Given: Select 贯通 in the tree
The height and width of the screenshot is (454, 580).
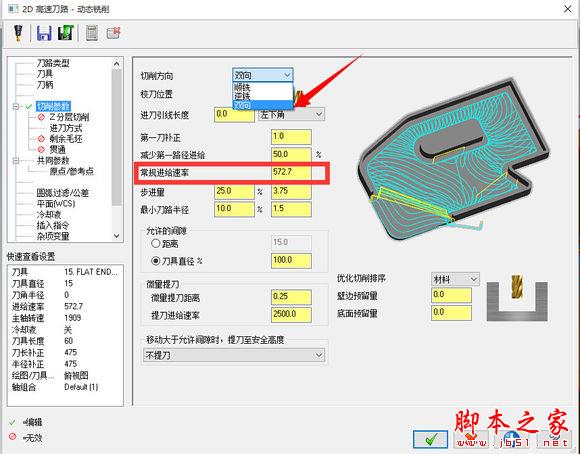Looking at the screenshot, I should tap(57, 149).
